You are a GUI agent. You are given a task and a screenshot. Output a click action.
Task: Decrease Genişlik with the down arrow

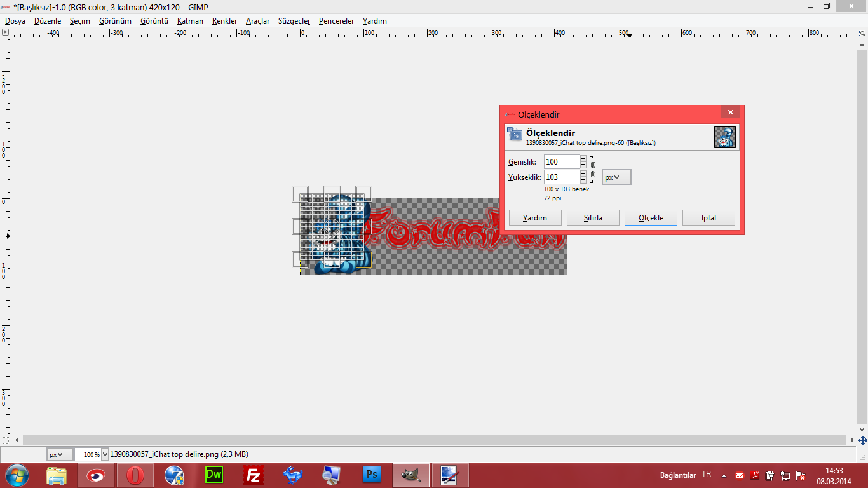tap(583, 165)
